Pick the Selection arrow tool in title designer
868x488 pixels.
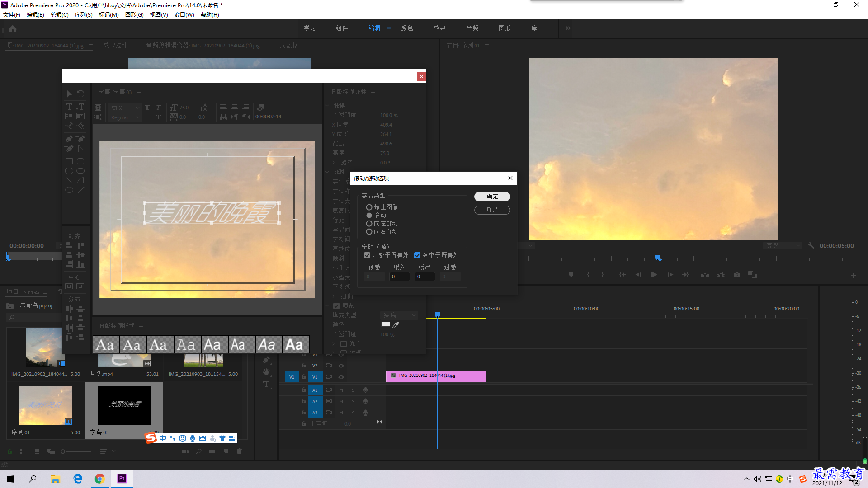pos(69,94)
